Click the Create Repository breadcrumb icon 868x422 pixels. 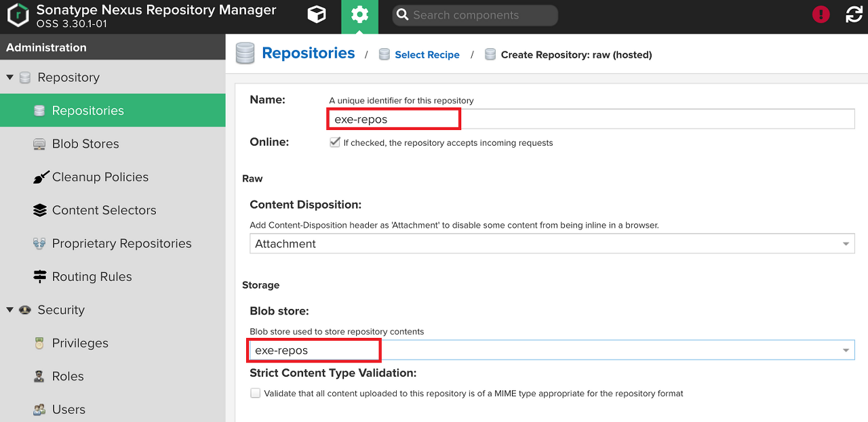coord(490,54)
